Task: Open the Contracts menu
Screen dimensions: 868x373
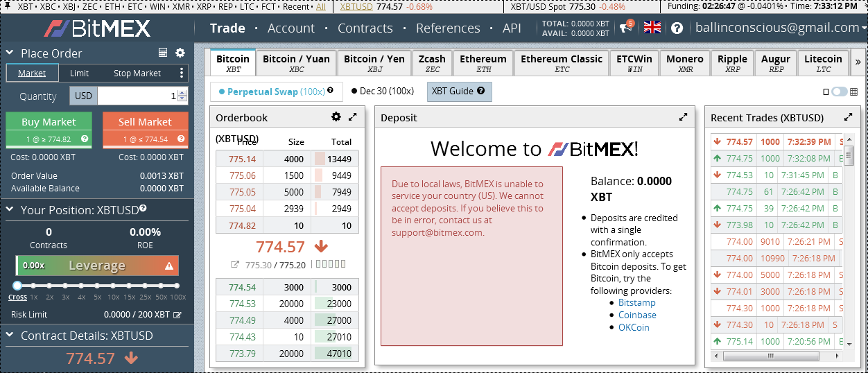Action: pos(365,28)
